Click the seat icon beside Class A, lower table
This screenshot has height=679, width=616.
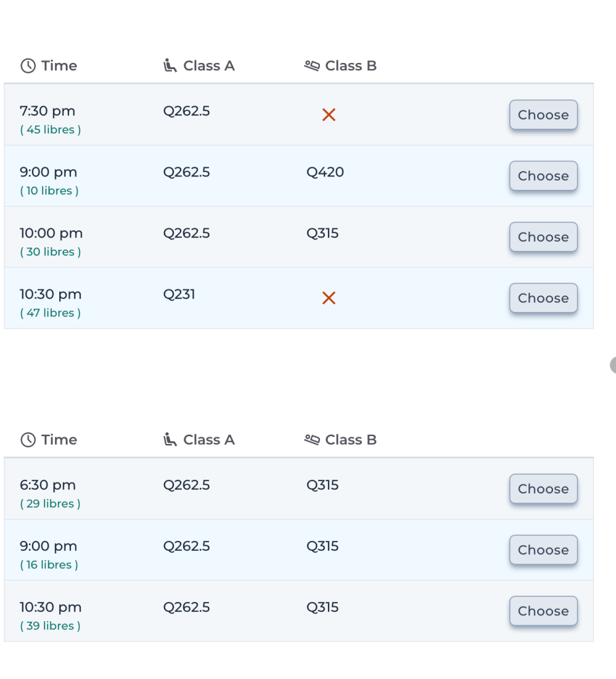pos(171,440)
